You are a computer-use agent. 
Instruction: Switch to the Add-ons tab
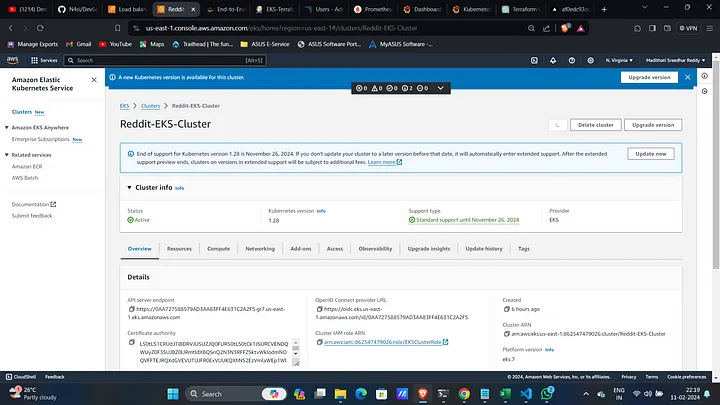(x=301, y=248)
